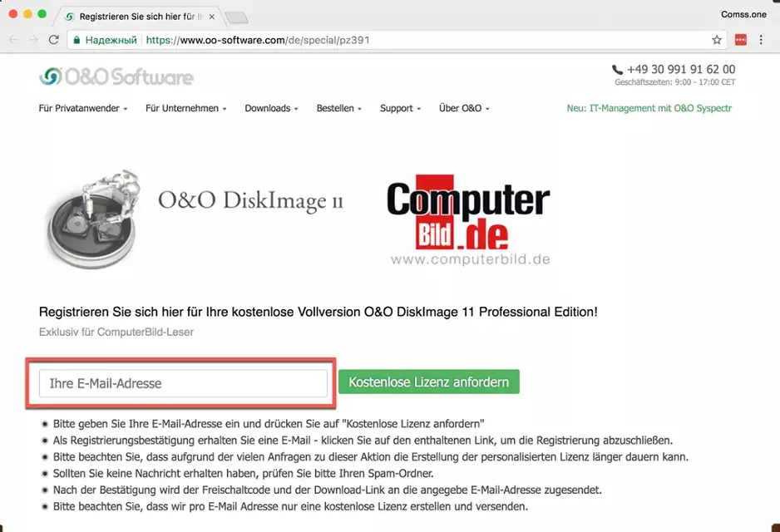This screenshot has width=780, height=532.
Task: Expand the Für Privatanwender menu
Action: [x=83, y=108]
